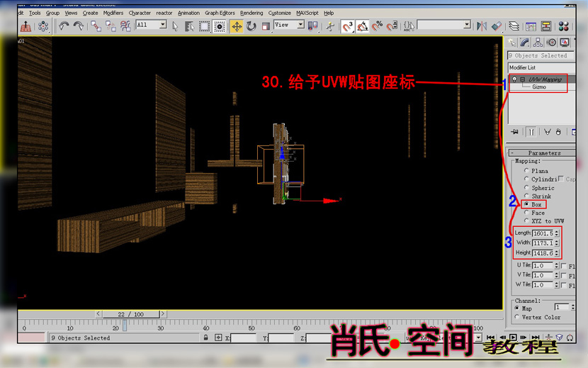
Task: Click Use Pivot Point Center icon
Action: tap(312, 26)
